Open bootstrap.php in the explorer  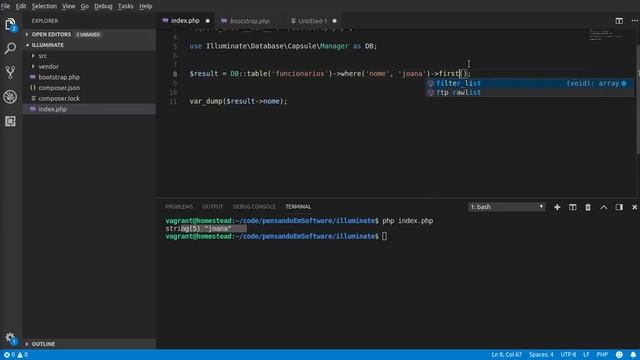click(x=59, y=77)
